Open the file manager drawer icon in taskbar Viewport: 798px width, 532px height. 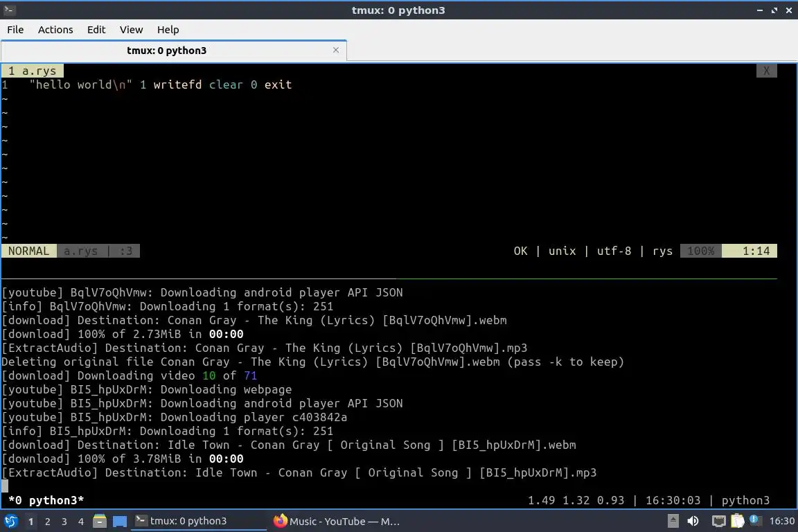pos(100,521)
